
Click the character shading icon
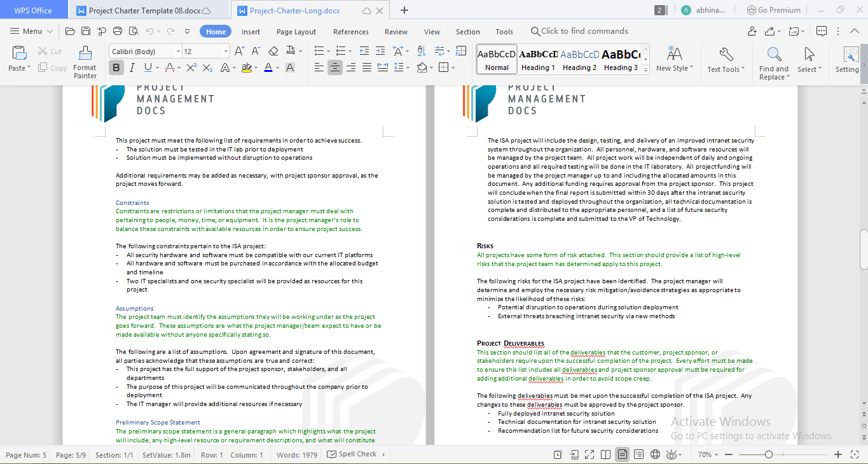click(290, 67)
